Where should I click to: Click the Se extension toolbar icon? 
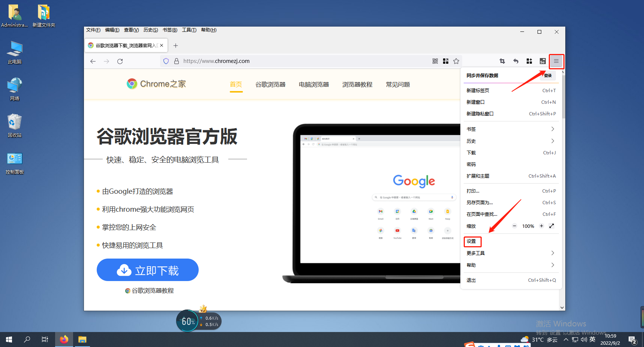point(542,61)
